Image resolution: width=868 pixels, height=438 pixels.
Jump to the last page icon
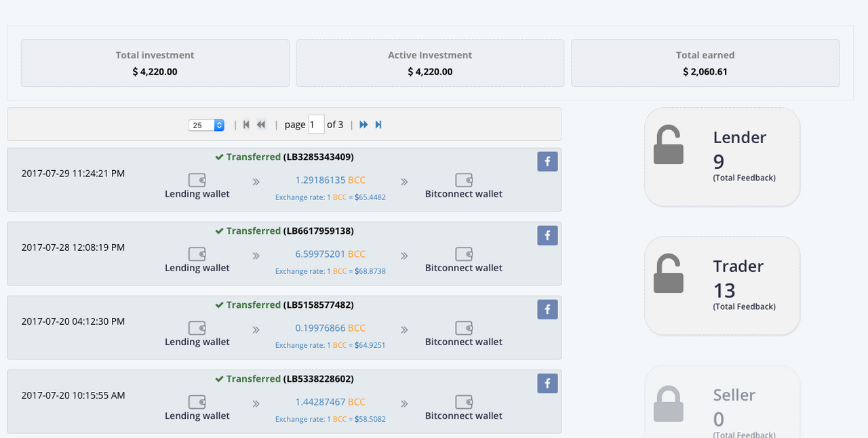378,125
